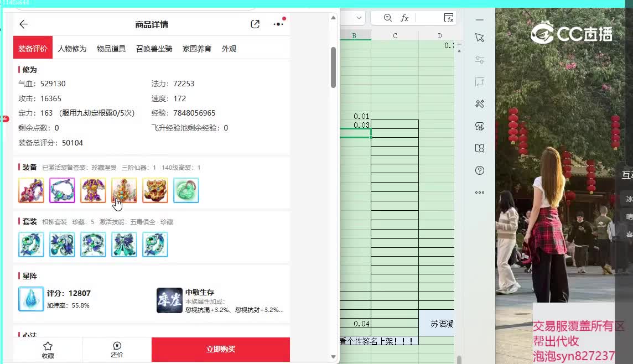Open the book search icon in sidebar

pos(480,148)
